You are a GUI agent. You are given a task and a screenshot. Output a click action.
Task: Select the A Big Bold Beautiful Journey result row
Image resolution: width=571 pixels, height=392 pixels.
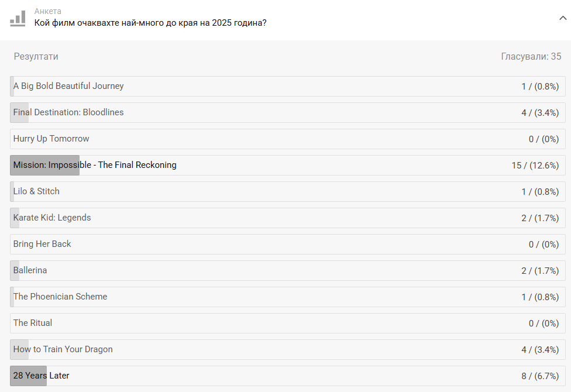click(x=288, y=87)
